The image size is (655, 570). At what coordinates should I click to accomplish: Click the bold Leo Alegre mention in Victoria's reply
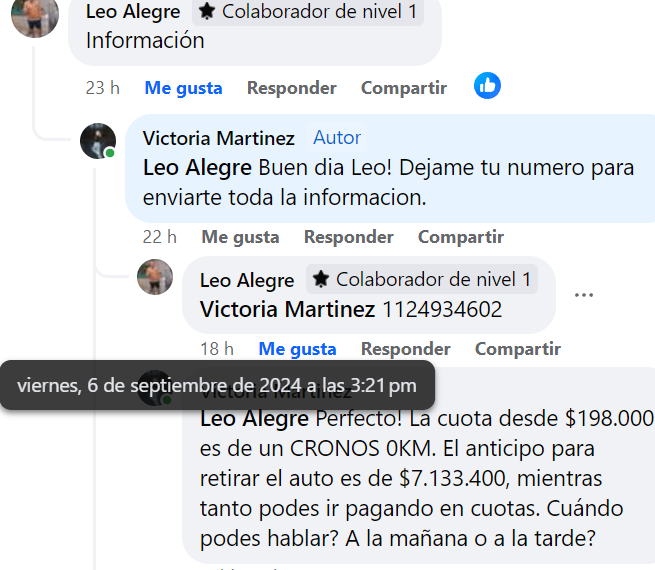point(197,168)
